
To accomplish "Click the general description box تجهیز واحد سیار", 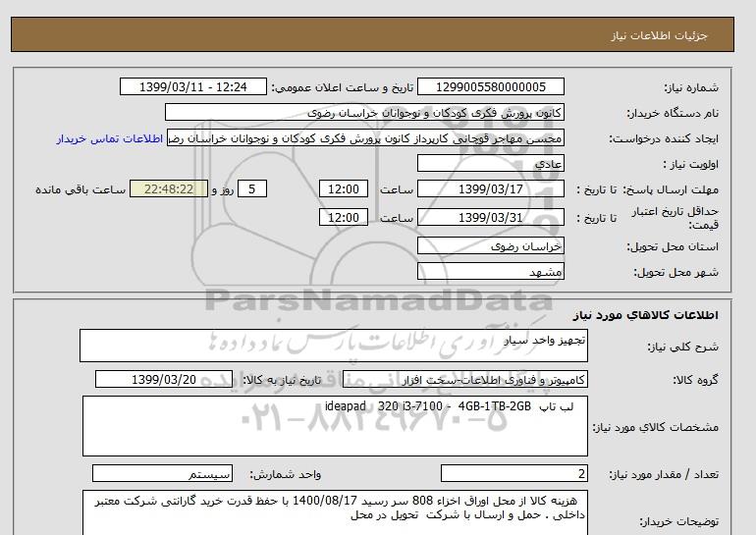I will click(334, 346).
